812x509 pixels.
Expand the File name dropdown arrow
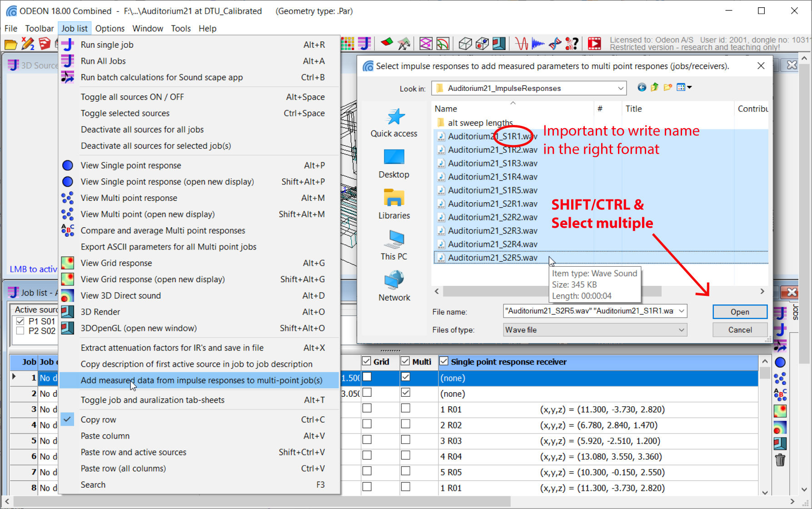click(x=682, y=311)
